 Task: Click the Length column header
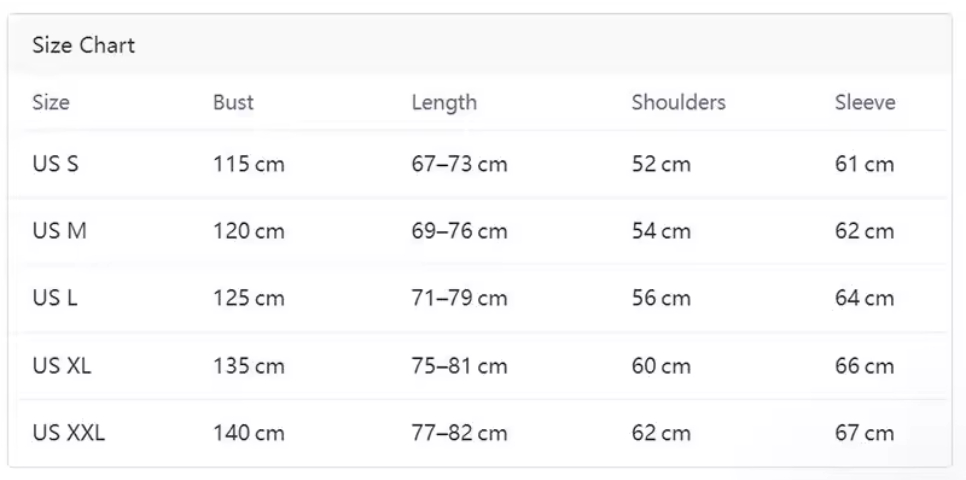click(444, 102)
